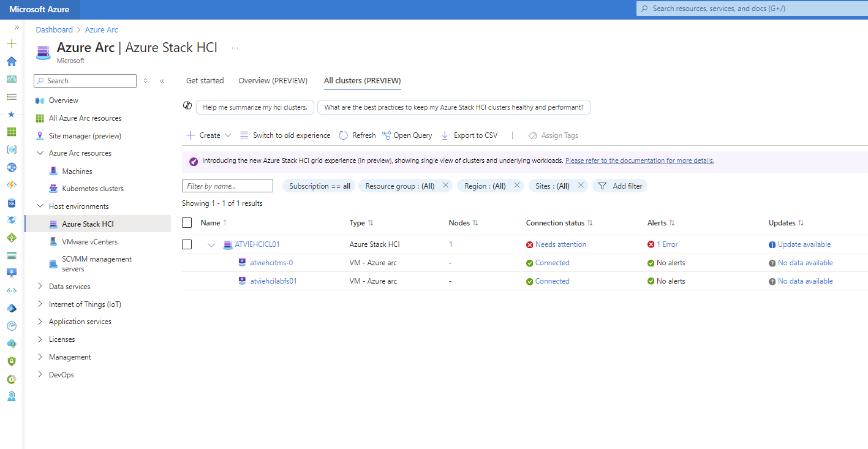
Task: Open the Create dropdown
Action: pos(209,135)
